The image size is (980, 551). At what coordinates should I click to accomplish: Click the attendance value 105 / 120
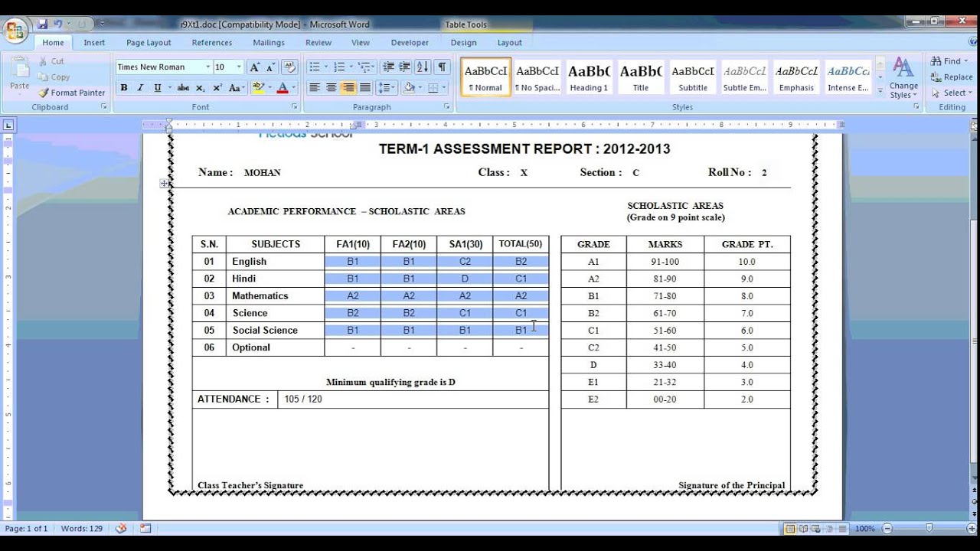click(x=303, y=399)
